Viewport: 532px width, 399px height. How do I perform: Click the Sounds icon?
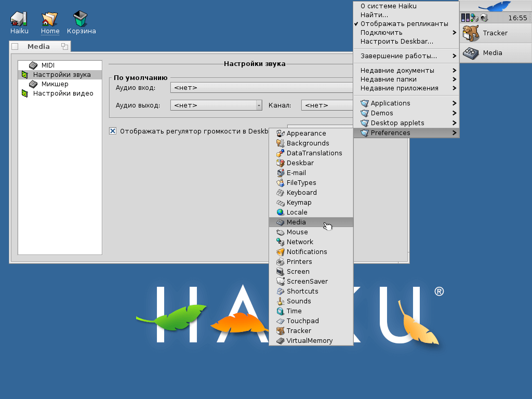pyautogui.click(x=280, y=301)
